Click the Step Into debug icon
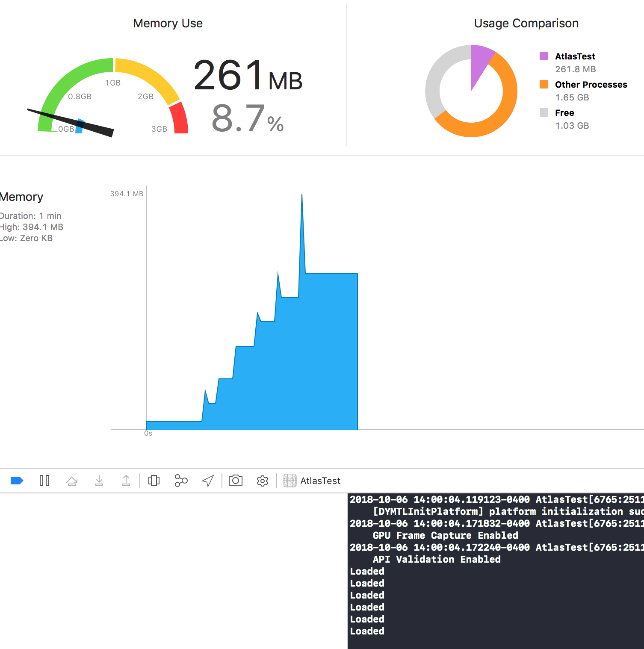Viewport: 644px width, 649px height. 99,481
